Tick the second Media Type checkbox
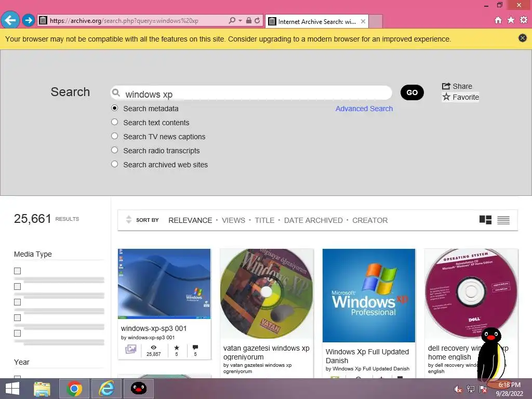 (17, 286)
